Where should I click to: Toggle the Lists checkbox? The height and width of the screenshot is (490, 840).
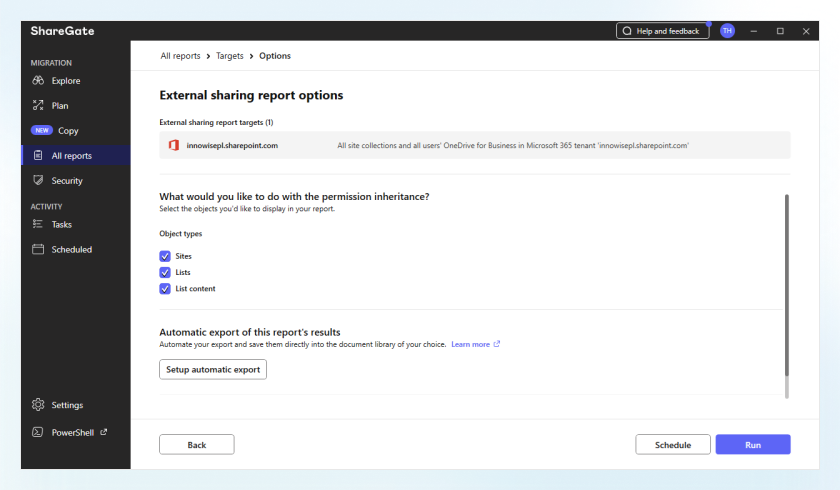point(165,272)
